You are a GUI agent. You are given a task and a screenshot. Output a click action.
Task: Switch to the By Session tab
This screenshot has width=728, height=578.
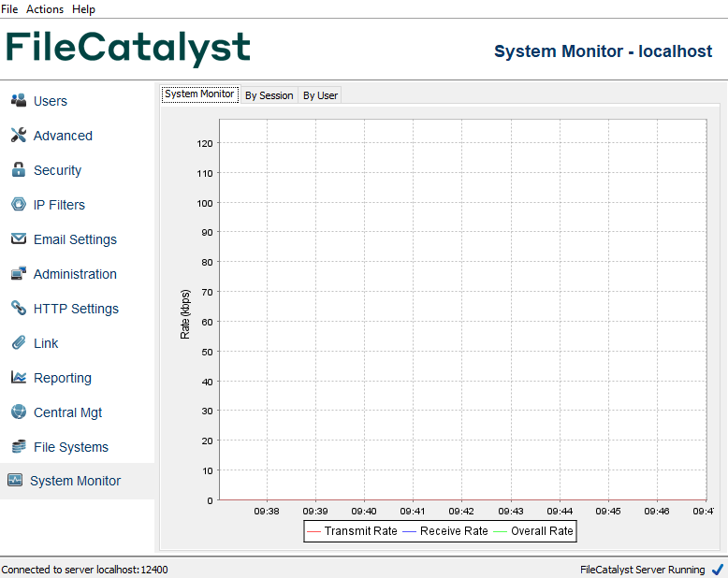pos(269,95)
